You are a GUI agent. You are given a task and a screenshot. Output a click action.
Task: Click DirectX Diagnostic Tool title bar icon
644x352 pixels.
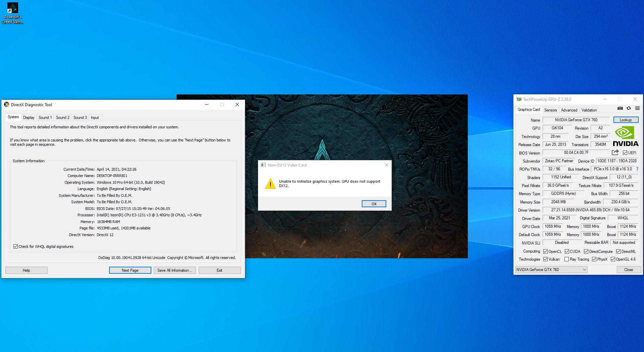coord(6,104)
